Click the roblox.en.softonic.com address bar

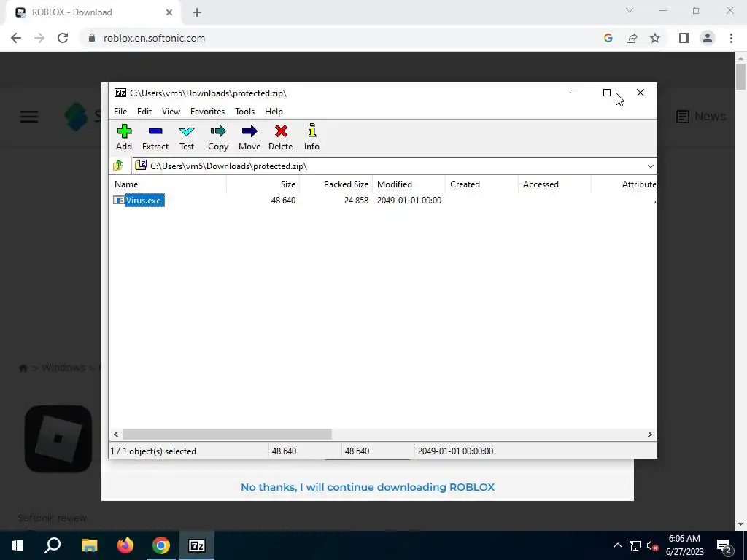click(154, 38)
